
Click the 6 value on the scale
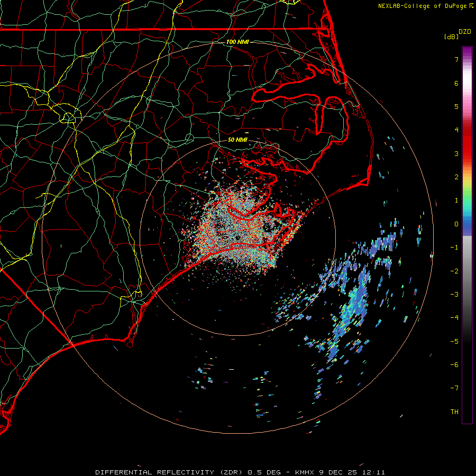point(456,83)
